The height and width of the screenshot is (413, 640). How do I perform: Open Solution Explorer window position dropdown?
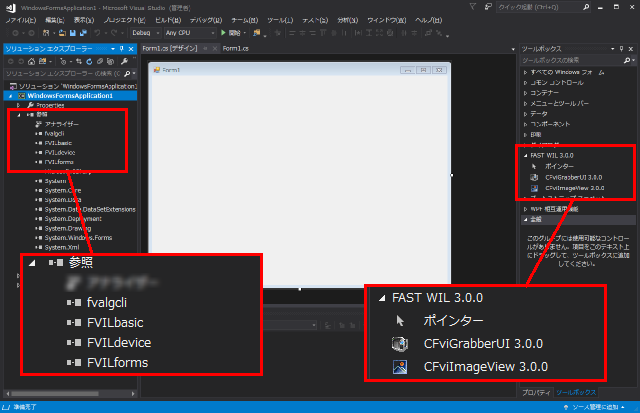pyautogui.click(x=113, y=49)
